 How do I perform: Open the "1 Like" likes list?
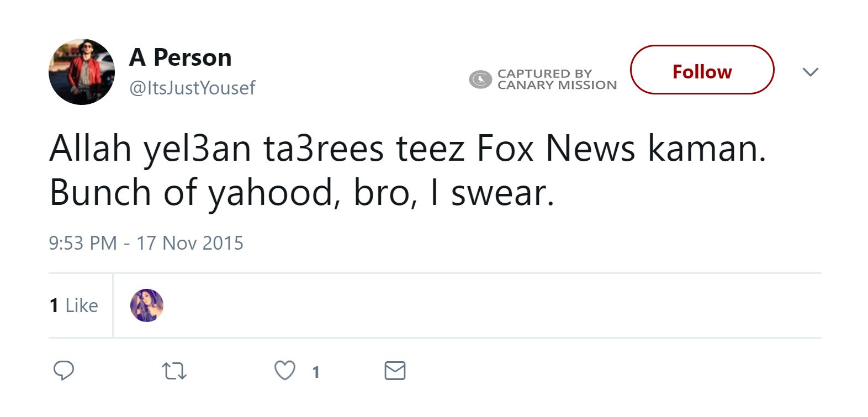[x=73, y=305]
